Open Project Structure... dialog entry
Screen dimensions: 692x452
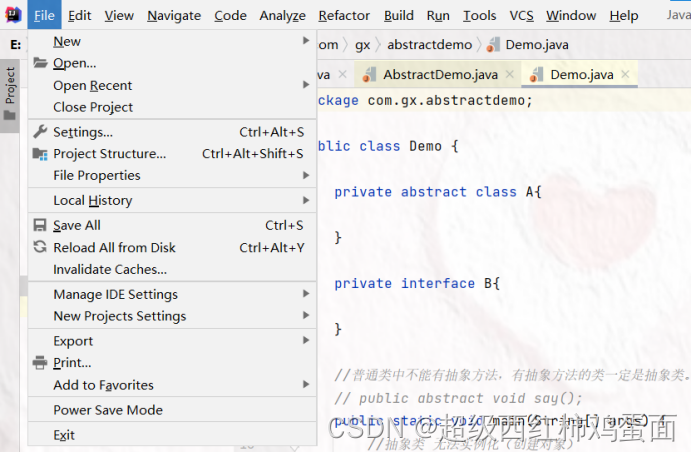[172, 154]
